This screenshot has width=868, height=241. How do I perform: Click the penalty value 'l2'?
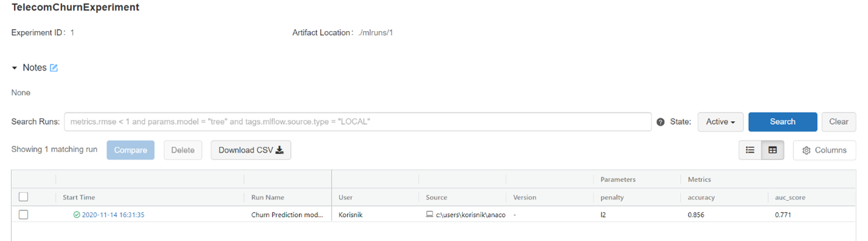(603, 215)
